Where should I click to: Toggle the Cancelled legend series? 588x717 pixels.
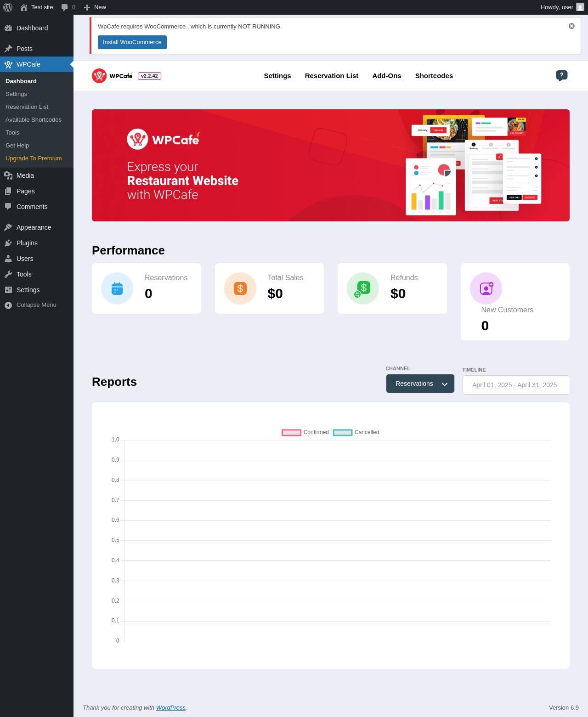[x=356, y=432]
